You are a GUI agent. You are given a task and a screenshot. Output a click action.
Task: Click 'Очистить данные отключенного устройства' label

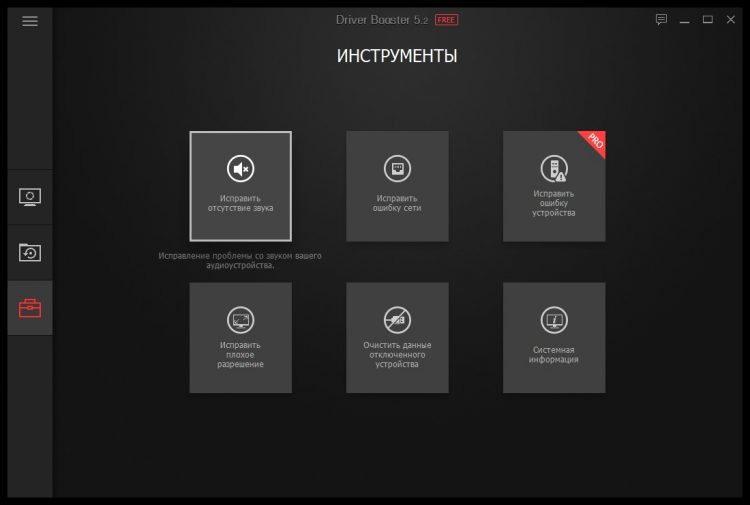point(397,355)
